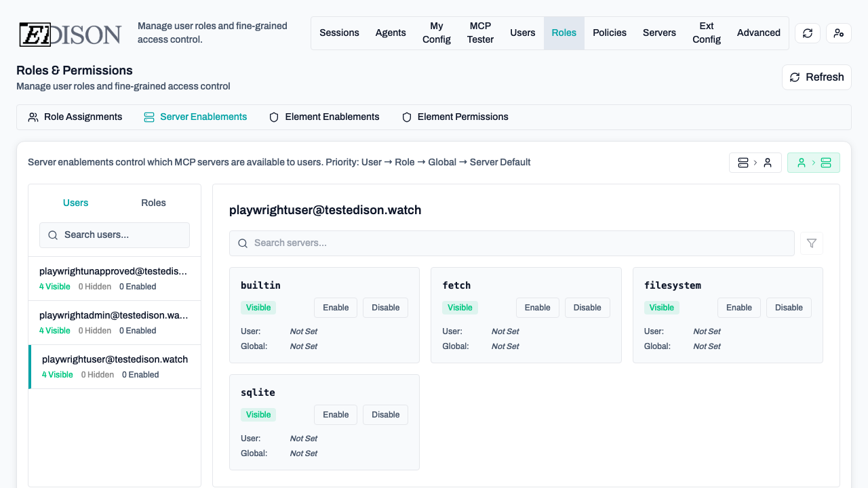Click the filter icon beside server search
The width and height of the screenshot is (868, 488).
pyautogui.click(x=812, y=243)
